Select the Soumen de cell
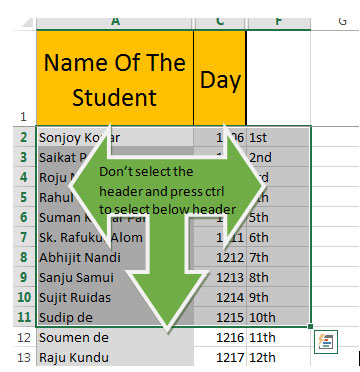The image size is (360, 372). click(x=115, y=337)
